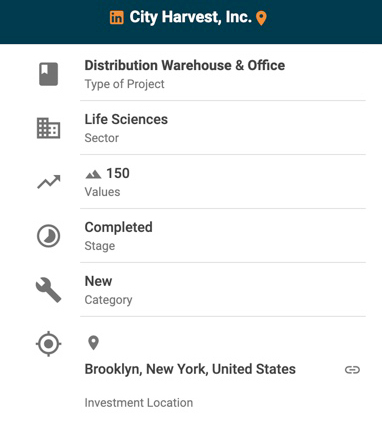Select Distribution Warehouse & Office text

click(x=185, y=65)
